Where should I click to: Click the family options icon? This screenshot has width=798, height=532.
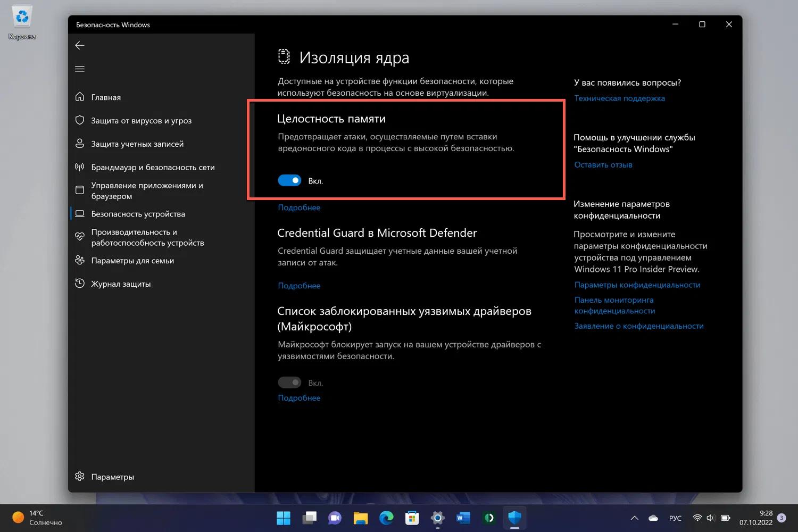click(80, 260)
